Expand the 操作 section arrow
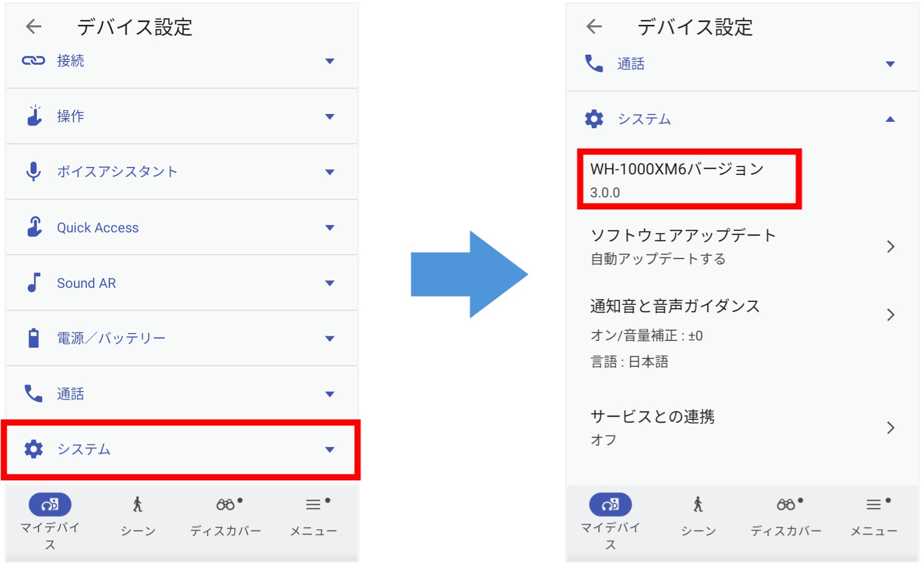This screenshot has width=924, height=566. 330,117
